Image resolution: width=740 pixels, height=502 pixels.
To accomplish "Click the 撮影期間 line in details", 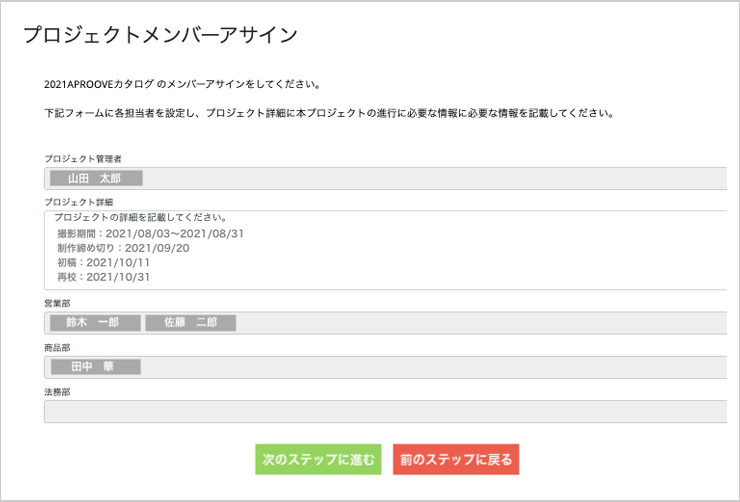I will click(x=151, y=234).
